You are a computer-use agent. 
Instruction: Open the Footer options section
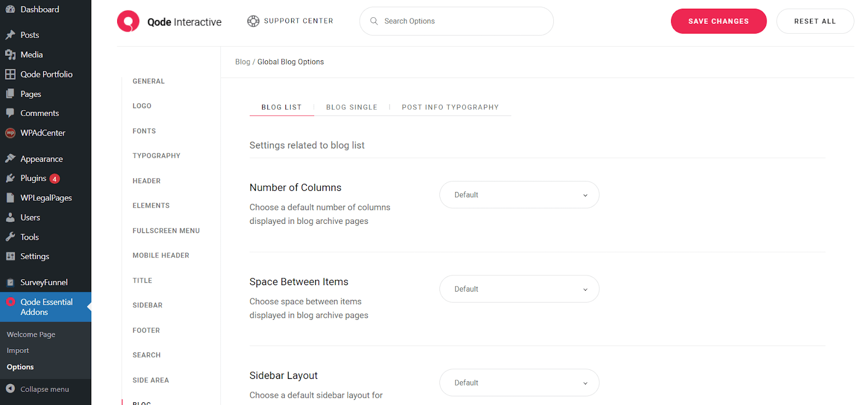146,331
